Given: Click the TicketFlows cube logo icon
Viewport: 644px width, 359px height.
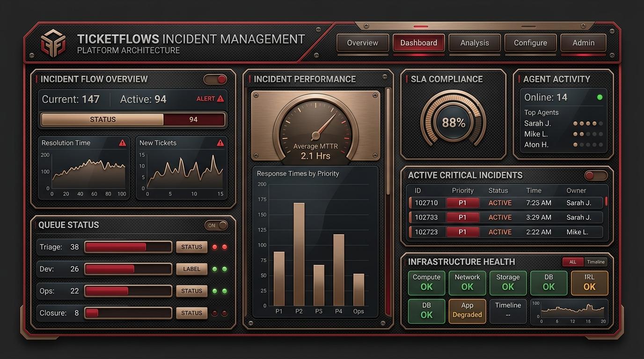Looking at the screenshot, I should pos(53,43).
